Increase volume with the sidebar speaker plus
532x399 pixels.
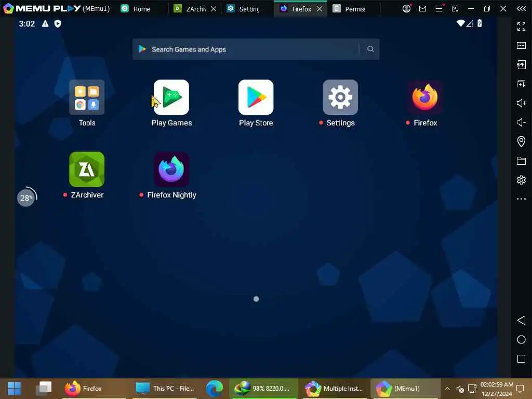521,103
